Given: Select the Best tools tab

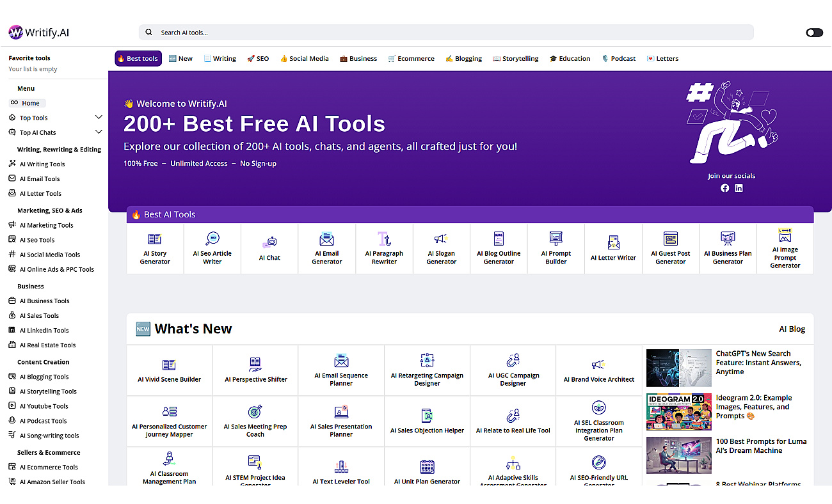Looking at the screenshot, I should (138, 58).
